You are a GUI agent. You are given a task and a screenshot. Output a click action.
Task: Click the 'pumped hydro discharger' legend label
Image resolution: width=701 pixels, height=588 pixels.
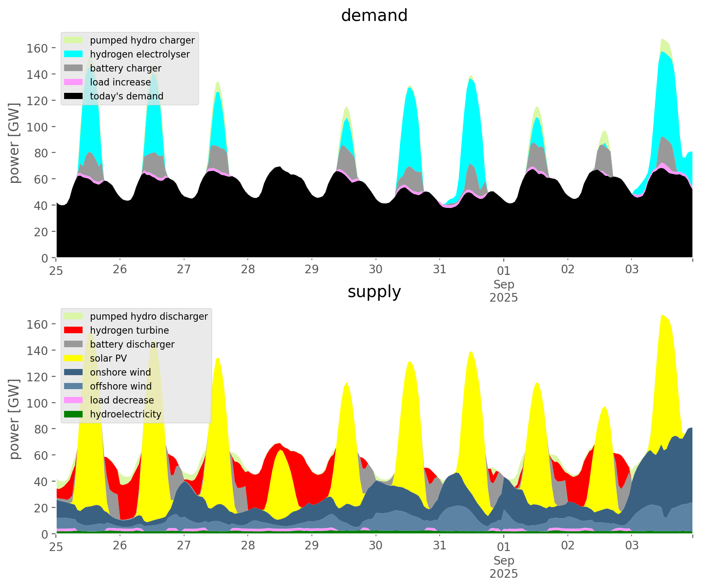149,316
